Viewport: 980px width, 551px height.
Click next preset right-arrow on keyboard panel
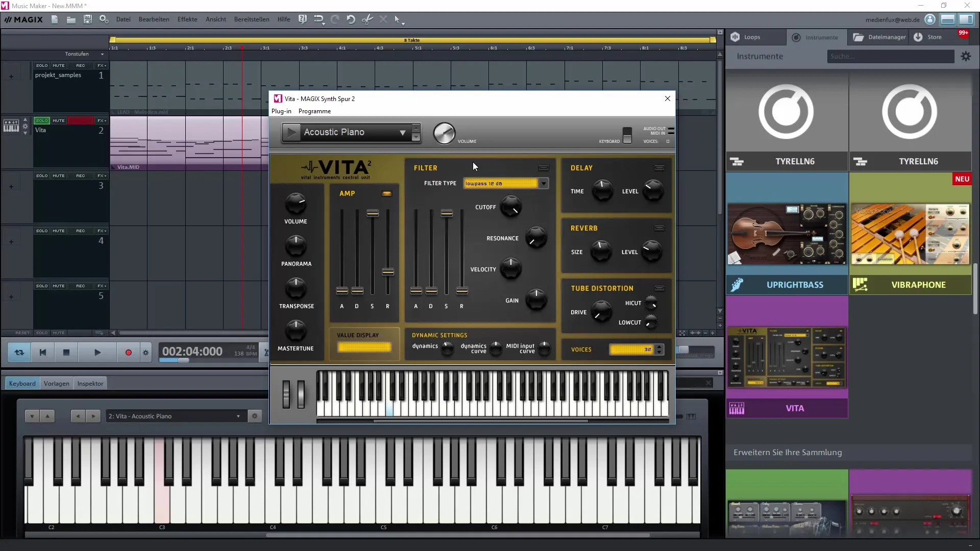point(93,416)
